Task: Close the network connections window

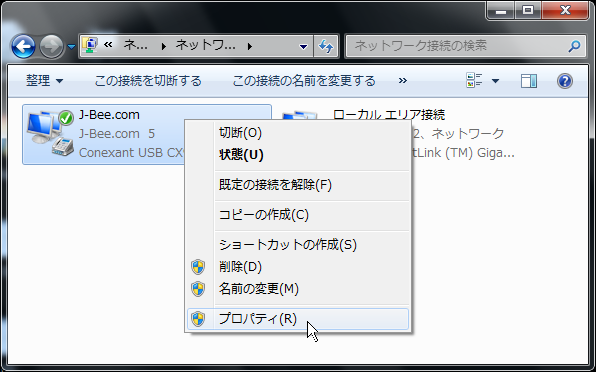Action: pos(566,11)
